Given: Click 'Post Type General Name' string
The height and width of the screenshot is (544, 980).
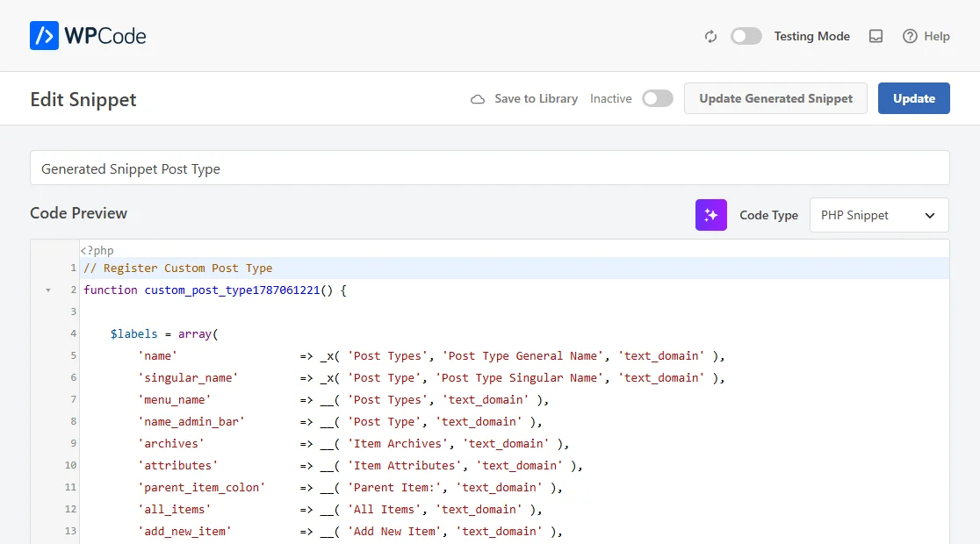Looking at the screenshot, I should point(522,355).
